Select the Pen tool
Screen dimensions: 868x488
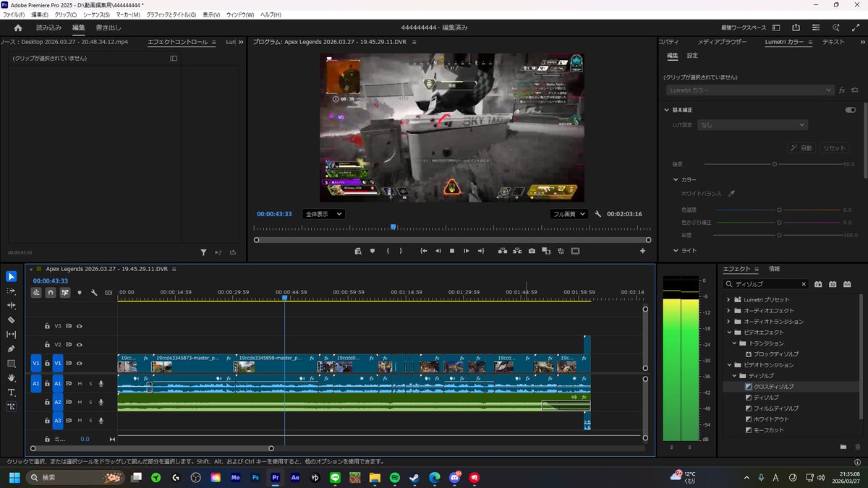(x=11, y=348)
